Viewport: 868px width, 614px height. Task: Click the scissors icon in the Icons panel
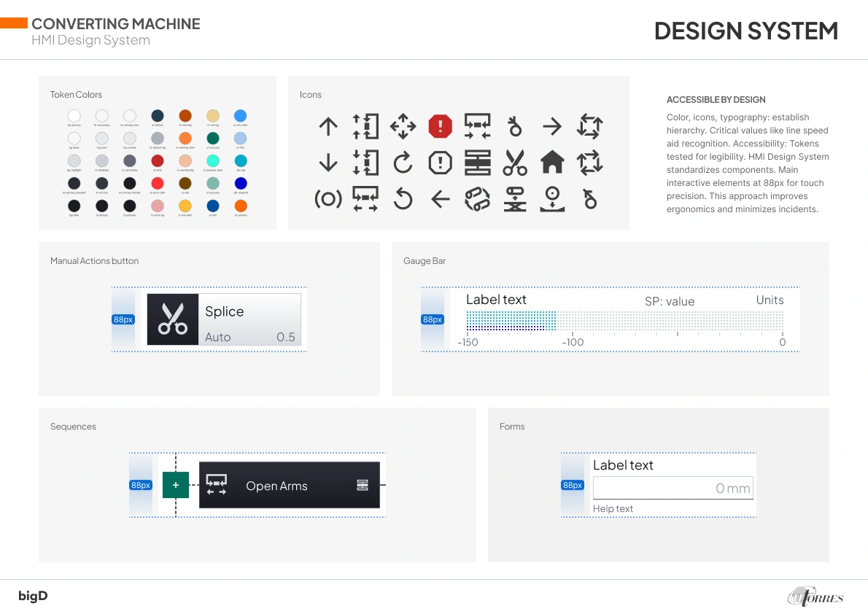coord(515,162)
